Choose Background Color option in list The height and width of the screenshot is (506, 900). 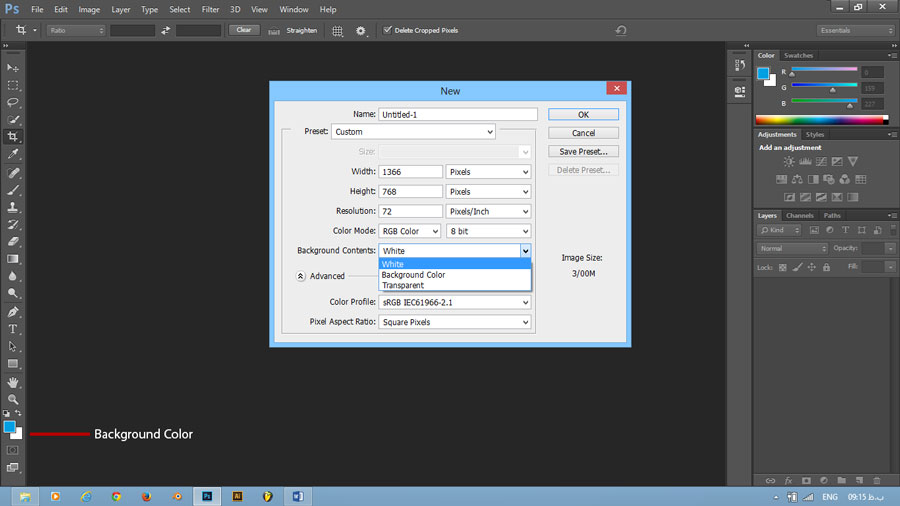[x=455, y=275]
